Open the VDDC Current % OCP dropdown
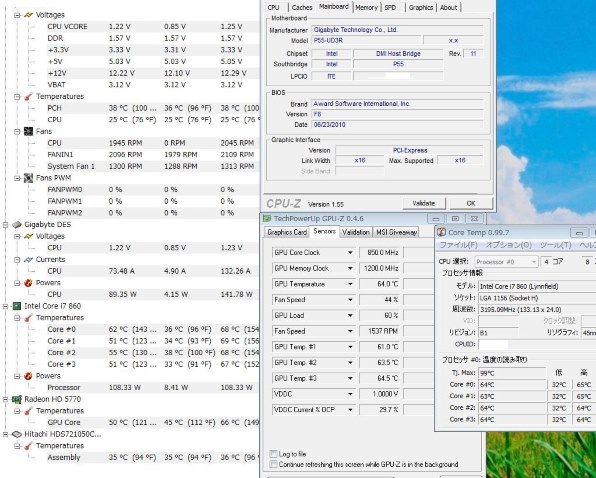Viewport: 596px width, 478px height. pyautogui.click(x=350, y=410)
